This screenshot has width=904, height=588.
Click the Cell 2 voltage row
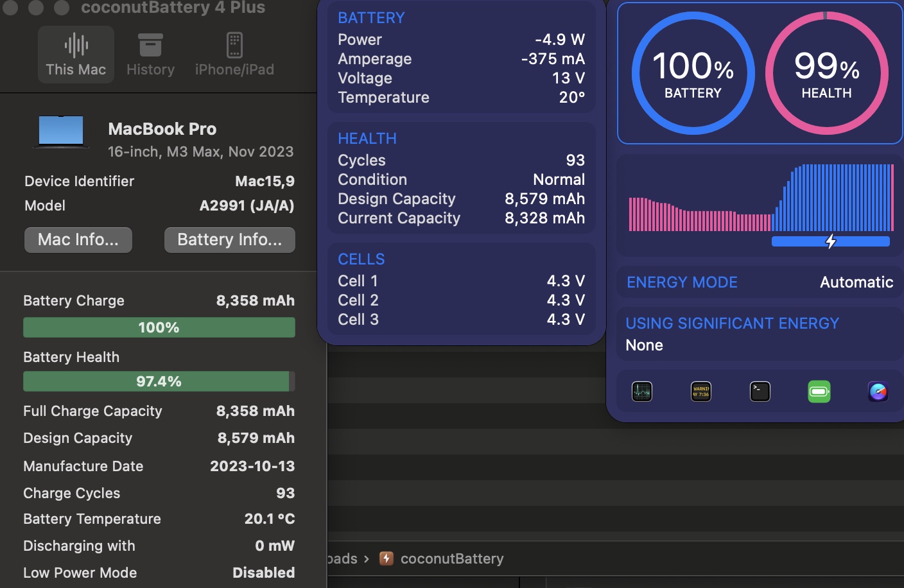[x=462, y=300]
